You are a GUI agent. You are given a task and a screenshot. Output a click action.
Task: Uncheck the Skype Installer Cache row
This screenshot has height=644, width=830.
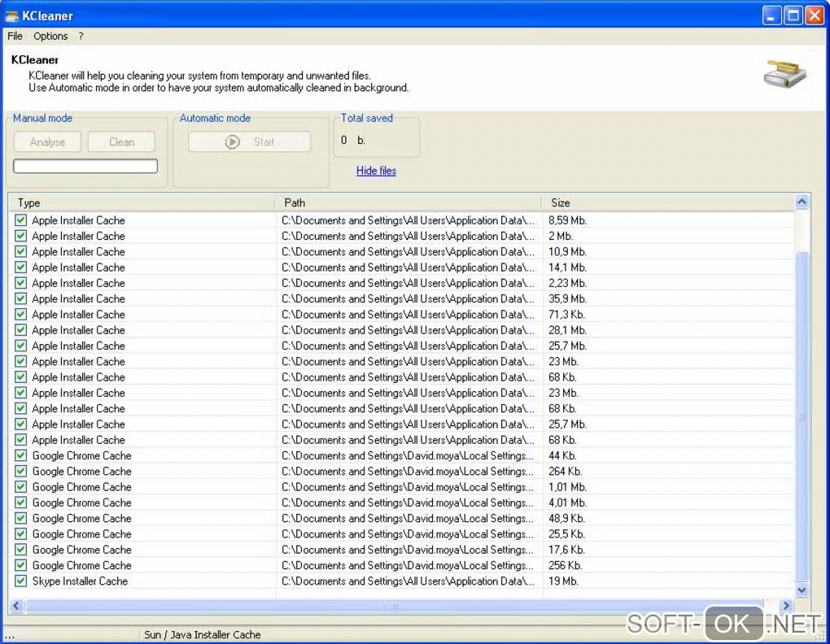20,581
